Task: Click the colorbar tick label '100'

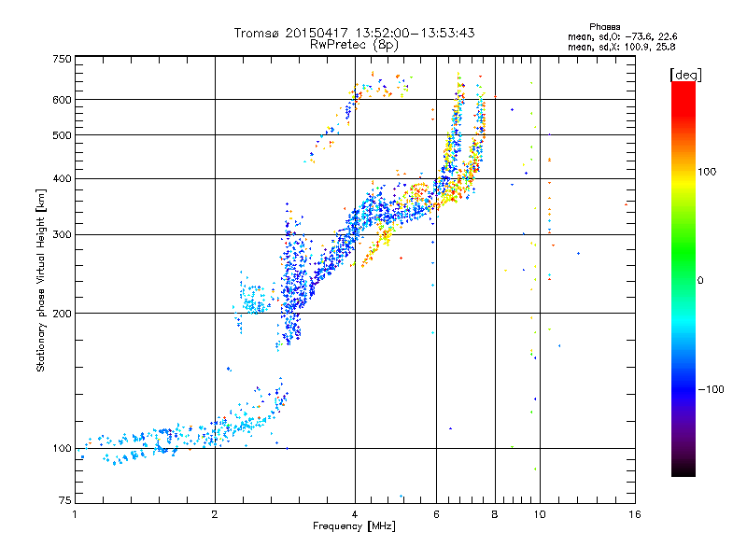Action: pos(707,172)
